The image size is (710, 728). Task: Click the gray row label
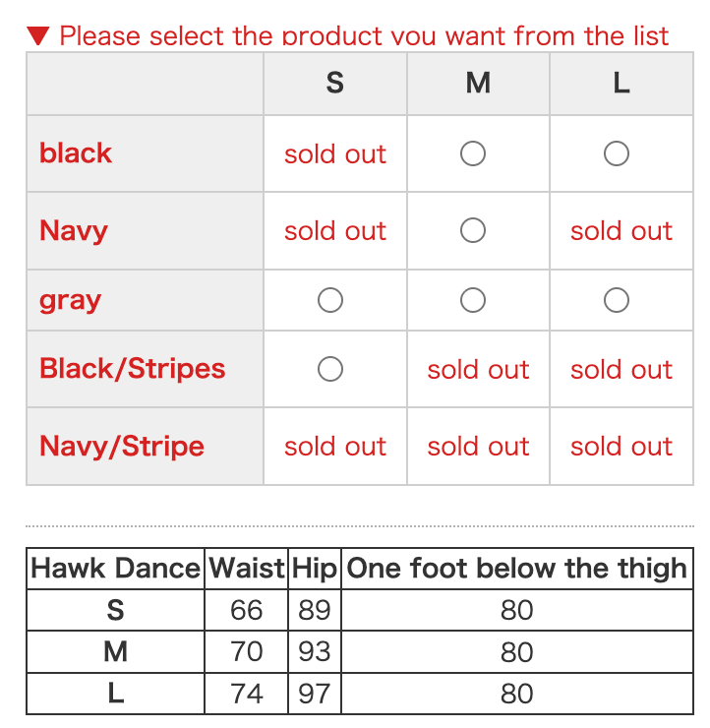pos(70,301)
